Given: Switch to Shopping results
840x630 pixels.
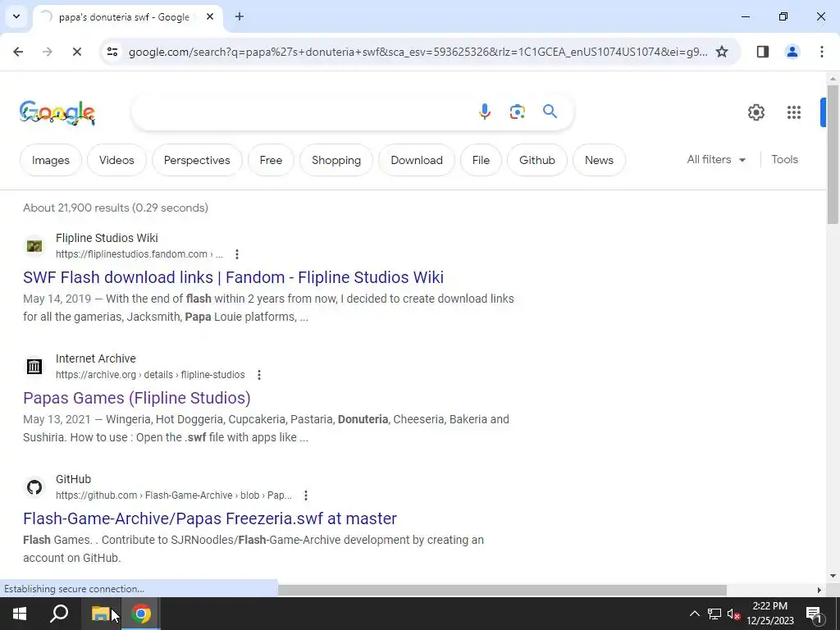Looking at the screenshot, I should click(336, 160).
